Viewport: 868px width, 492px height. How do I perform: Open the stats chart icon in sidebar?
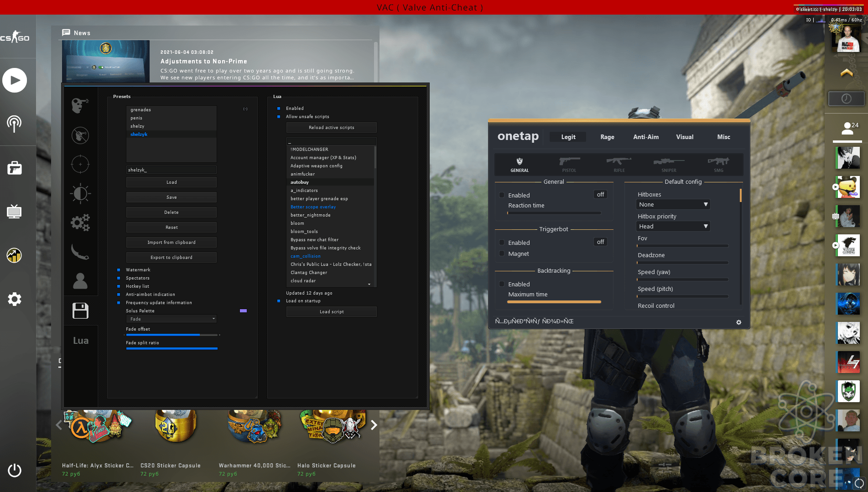coord(14,255)
